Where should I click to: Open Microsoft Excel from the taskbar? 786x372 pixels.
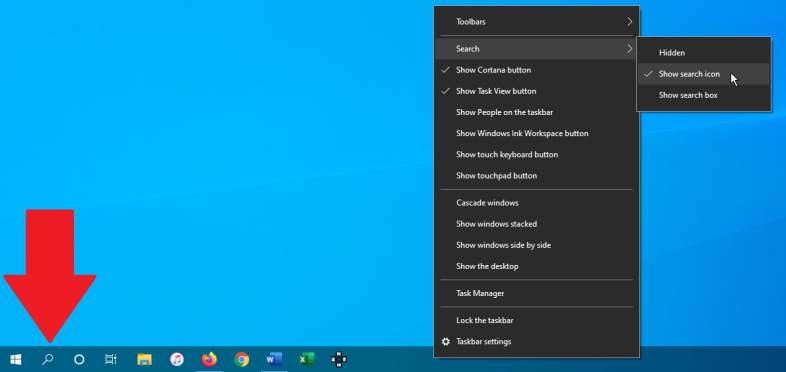[x=306, y=359]
